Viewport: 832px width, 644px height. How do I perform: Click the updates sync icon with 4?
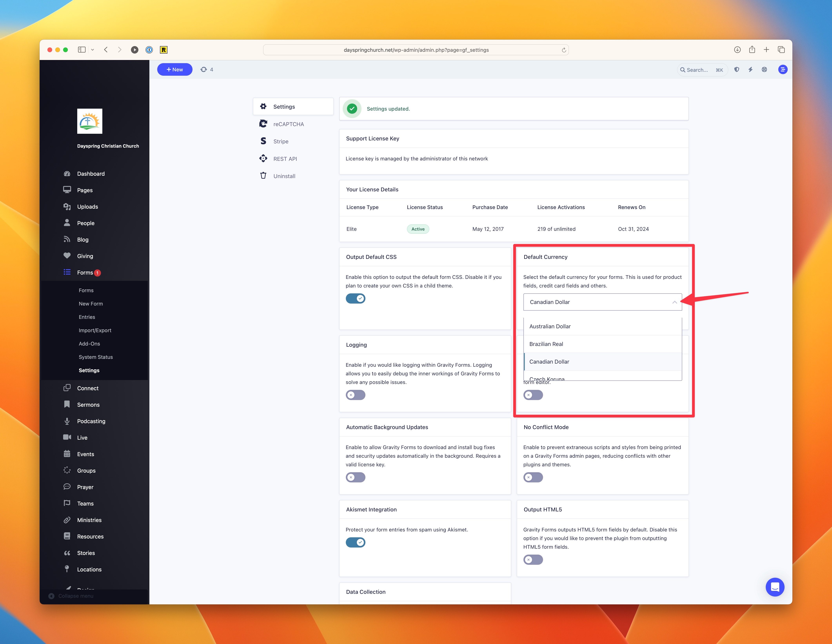pos(206,69)
